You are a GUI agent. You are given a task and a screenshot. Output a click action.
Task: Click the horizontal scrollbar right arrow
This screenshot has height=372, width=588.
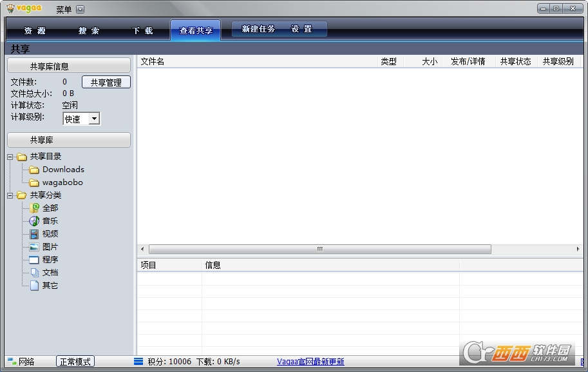578,249
